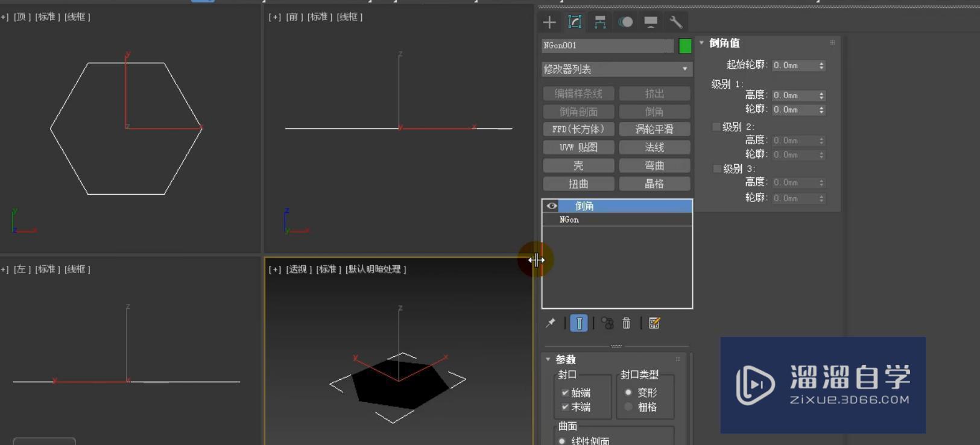Collapse the 参数 rollout
Image resolution: width=980 pixels, height=445 pixels.
(x=548, y=359)
